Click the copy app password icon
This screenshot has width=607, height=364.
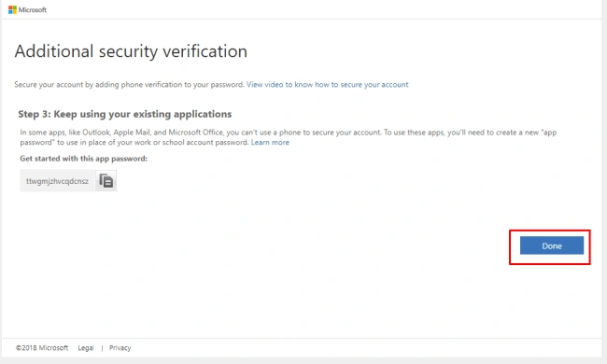(x=106, y=181)
